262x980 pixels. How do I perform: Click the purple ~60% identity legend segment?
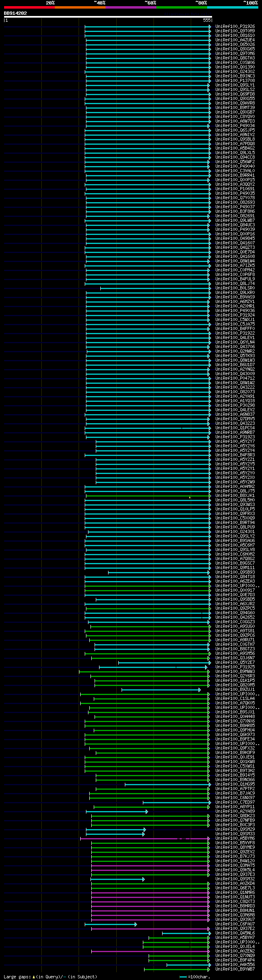pyautogui.click(x=131, y=7)
